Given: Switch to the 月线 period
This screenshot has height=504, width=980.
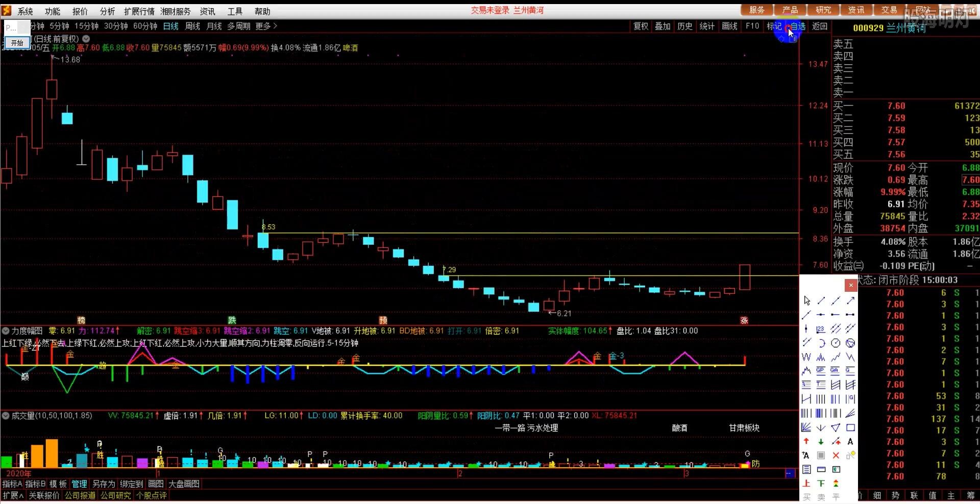Looking at the screenshot, I should 214,26.
